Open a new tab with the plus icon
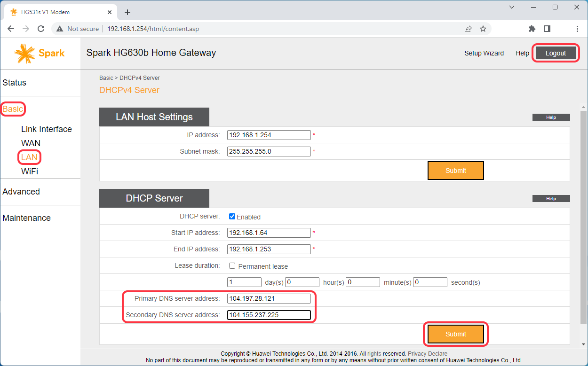Viewport: 588px width, 366px height. tap(127, 12)
